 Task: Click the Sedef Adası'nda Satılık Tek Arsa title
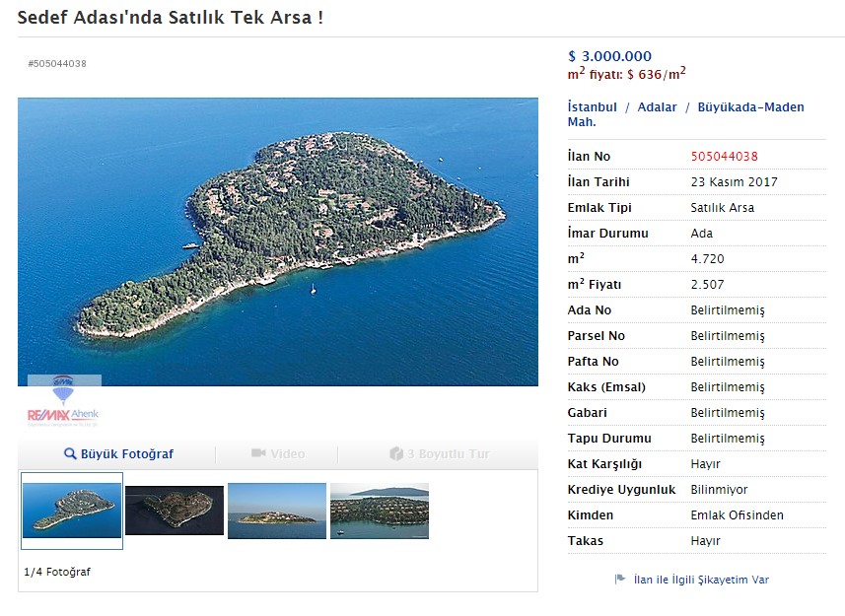coord(171,18)
